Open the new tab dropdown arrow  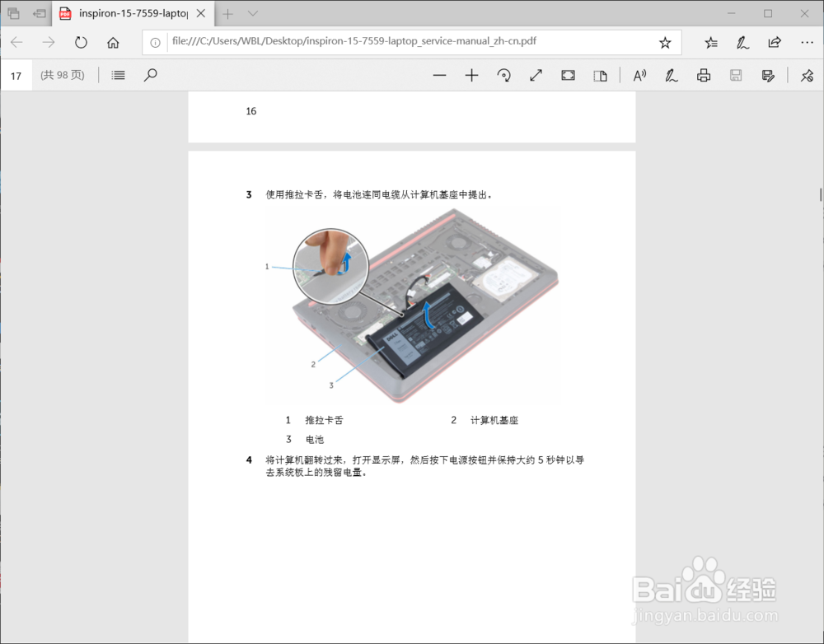pos(251,14)
